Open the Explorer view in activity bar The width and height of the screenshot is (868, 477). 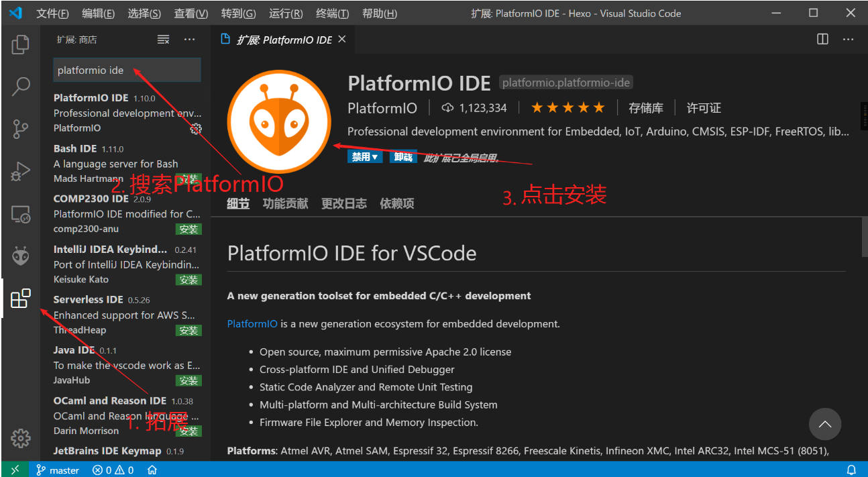pos(21,45)
